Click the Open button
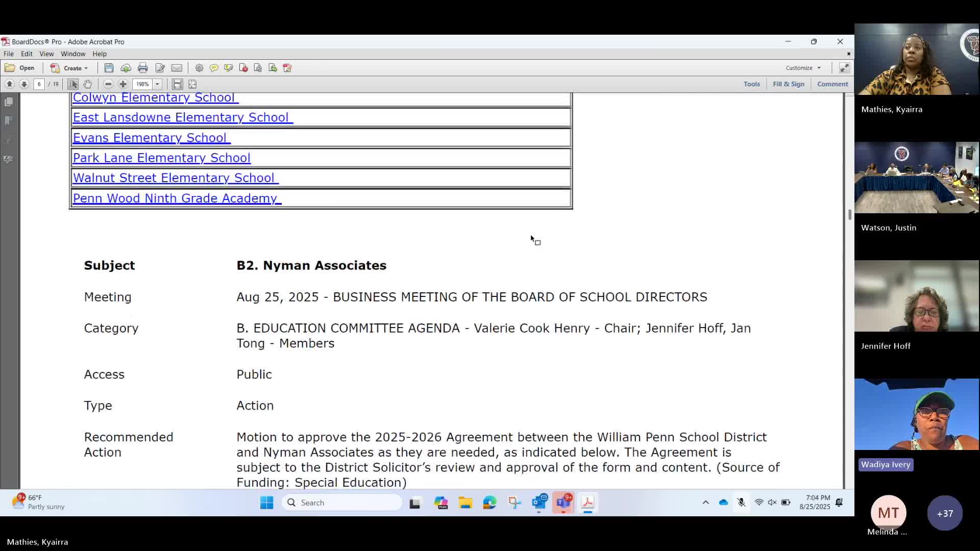Screen dimensions: 980x551 click(20, 68)
